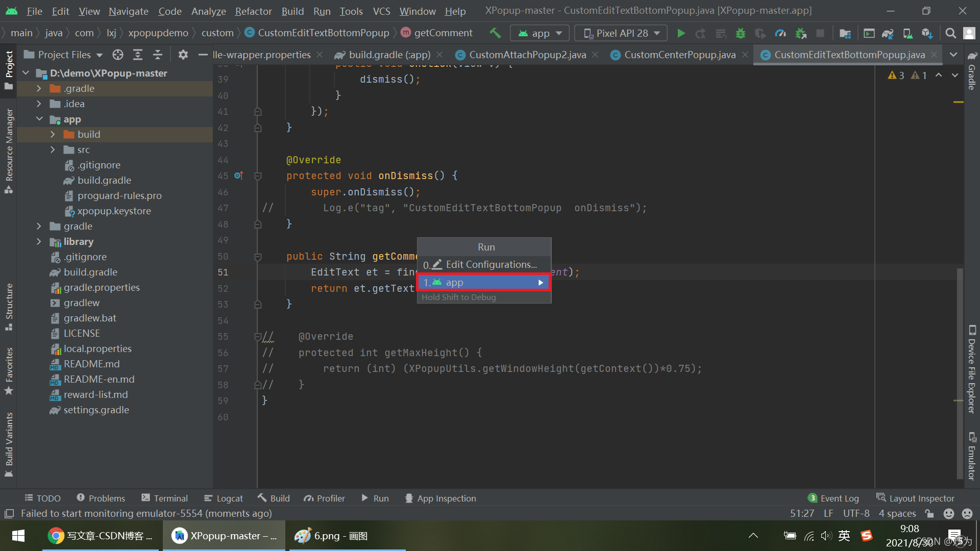The width and height of the screenshot is (980, 551).
Task: Open Logcat tool window
Action: coord(224,498)
